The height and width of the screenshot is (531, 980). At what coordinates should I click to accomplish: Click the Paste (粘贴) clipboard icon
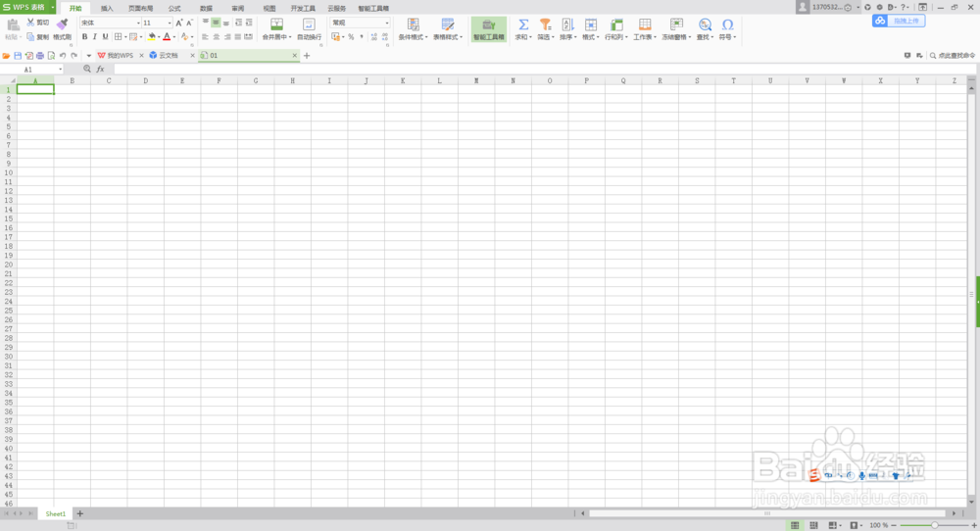(x=13, y=25)
